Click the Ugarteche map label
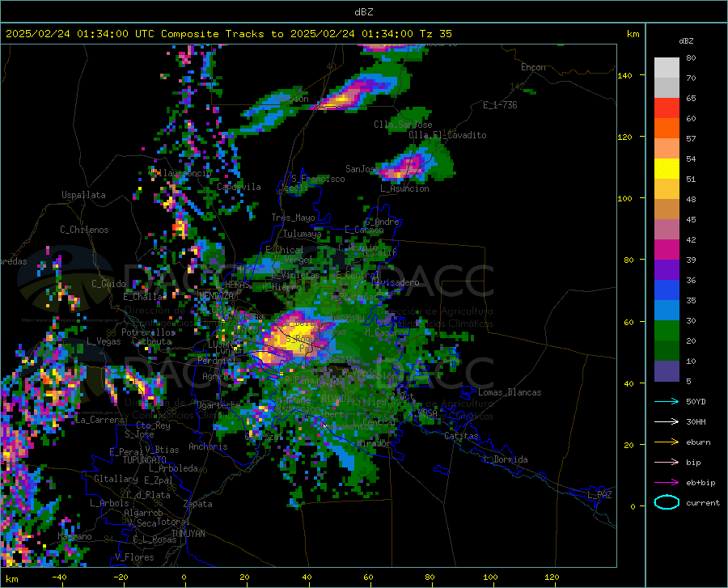Screen dimensions: 728x588 [218, 404]
